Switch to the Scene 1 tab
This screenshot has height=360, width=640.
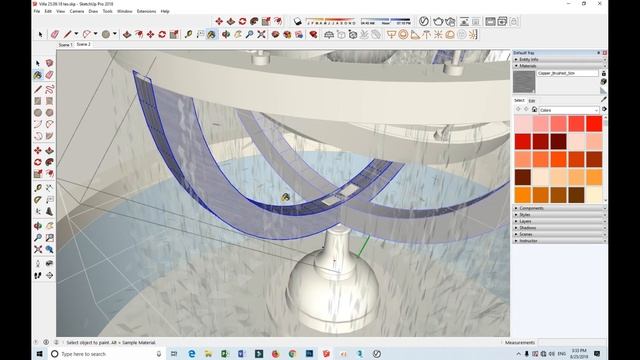(65, 44)
